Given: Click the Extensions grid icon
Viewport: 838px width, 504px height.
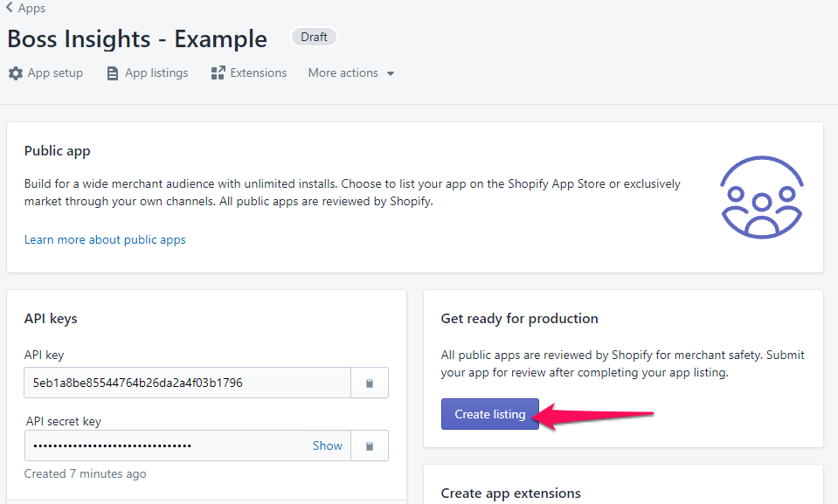Looking at the screenshot, I should pyautogui.click(x=218, y=73).
